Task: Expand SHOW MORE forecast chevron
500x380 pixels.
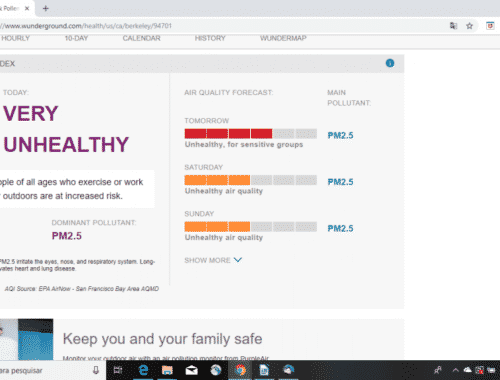Action: [238, 260]
